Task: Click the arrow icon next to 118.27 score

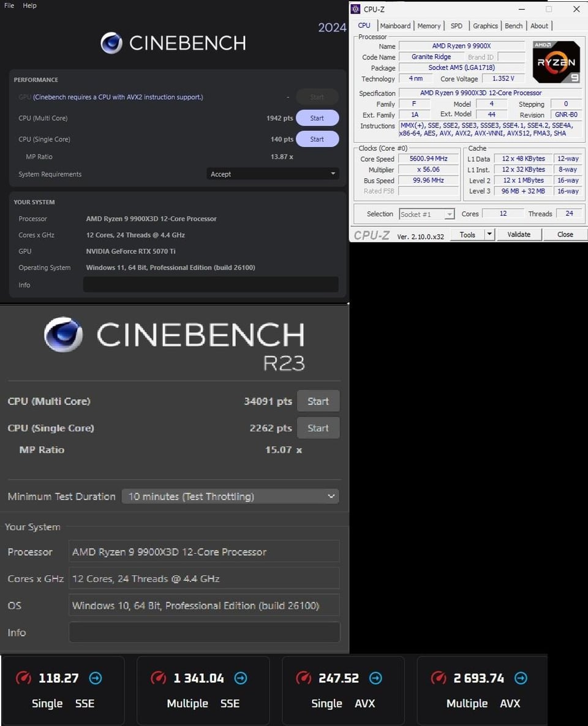Action: coord(96,678)
